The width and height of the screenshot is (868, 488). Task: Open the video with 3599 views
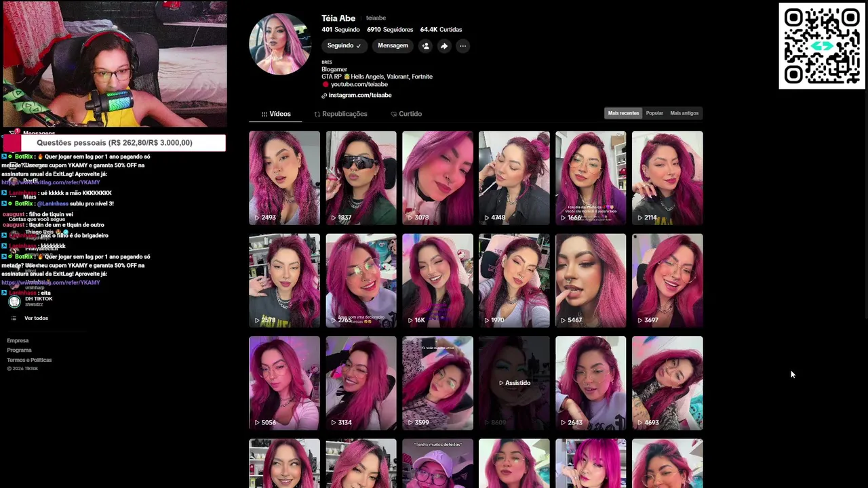(437, 383)
